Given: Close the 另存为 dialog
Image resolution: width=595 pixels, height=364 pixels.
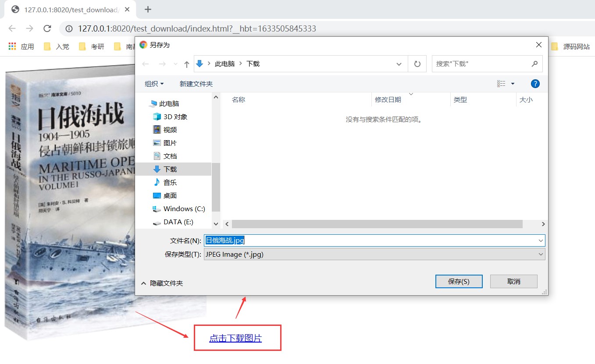Looking at the screenshot, I should [x=539, y=45].
